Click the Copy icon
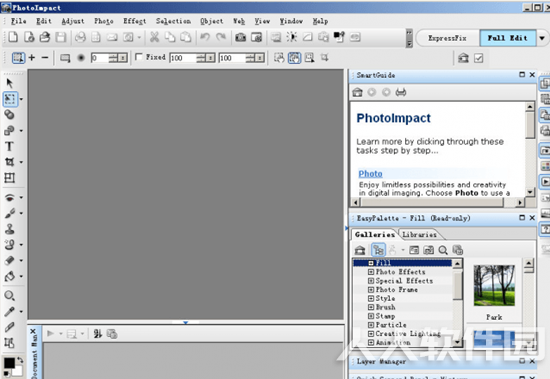This screenshot has width=550, height=379. 170,37
